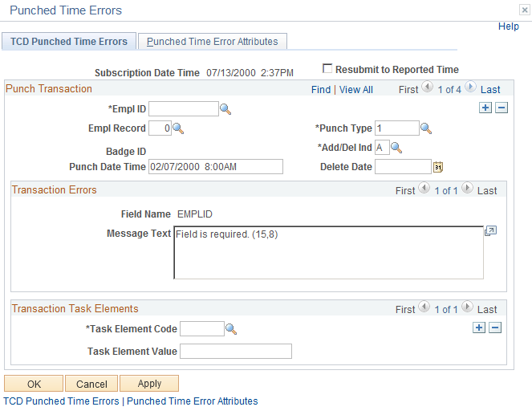Show next Punch Transaction row arrow
The height and width of the screenshot is (411, 532).
click(x=470, y=87)
